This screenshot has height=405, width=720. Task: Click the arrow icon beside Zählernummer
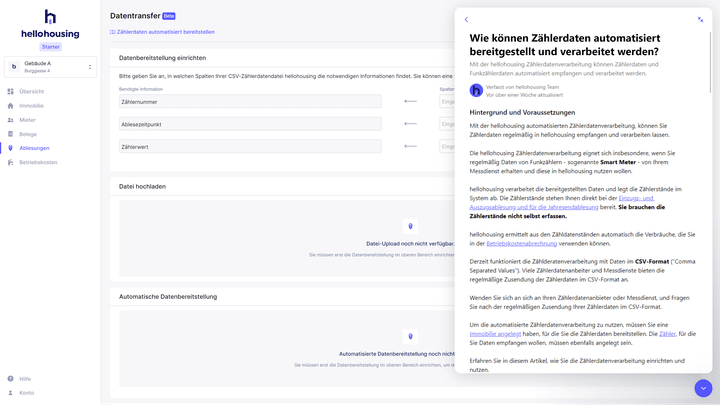point(410,101)
